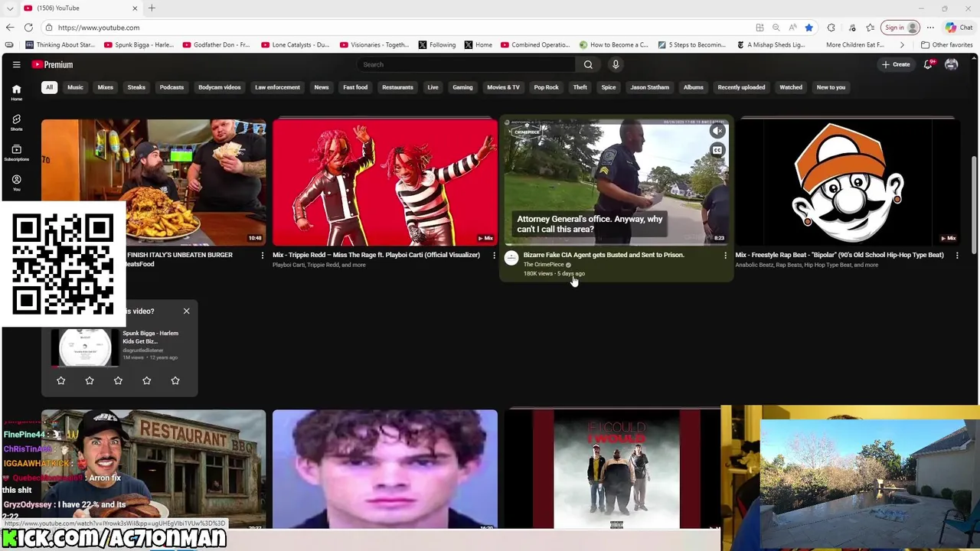
Task: Select the All filter chip
Action: [49, 87]
